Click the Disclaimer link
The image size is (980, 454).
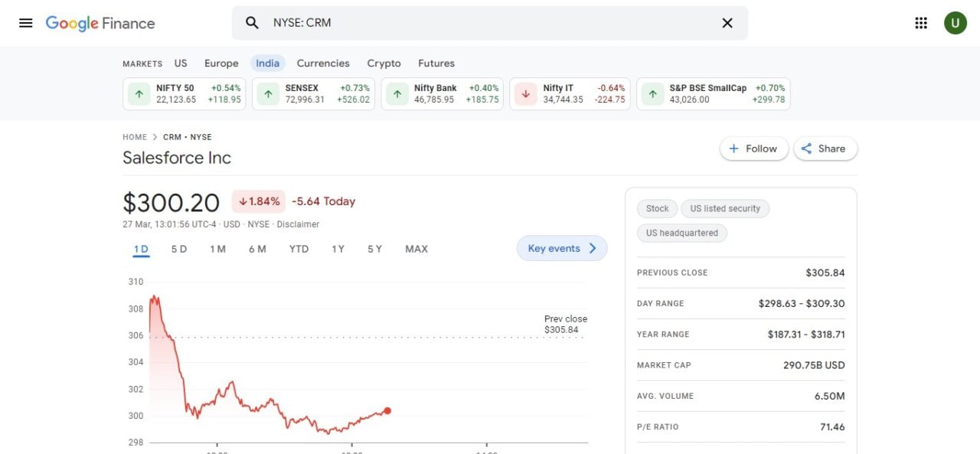tap(298, 224)
